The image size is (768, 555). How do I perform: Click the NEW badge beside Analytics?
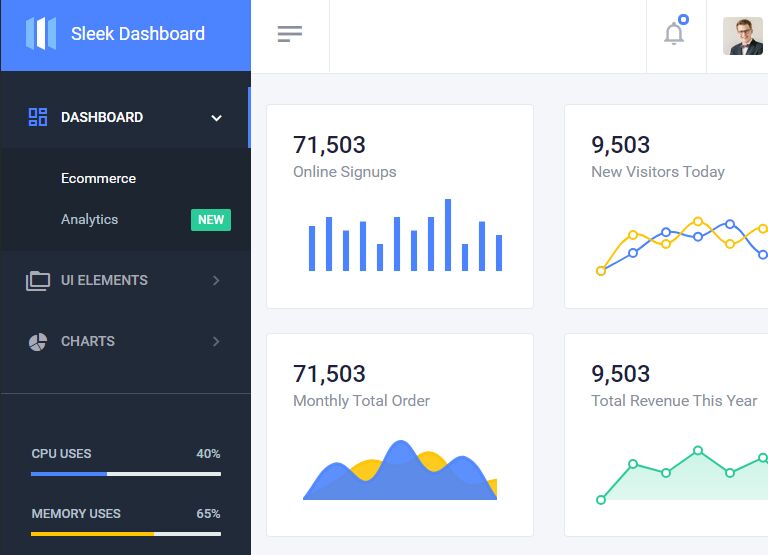(x=211, y=219)
